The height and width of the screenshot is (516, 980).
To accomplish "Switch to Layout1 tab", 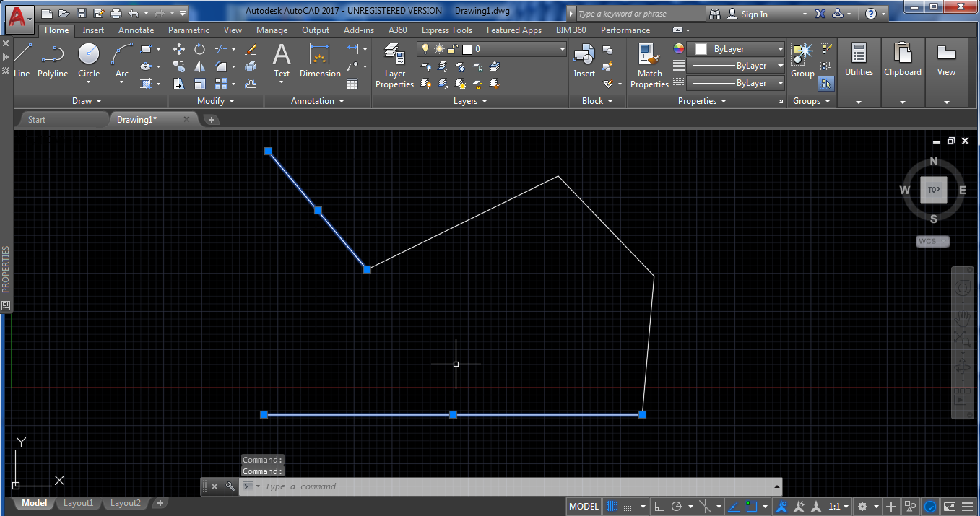I will point(78,503).
